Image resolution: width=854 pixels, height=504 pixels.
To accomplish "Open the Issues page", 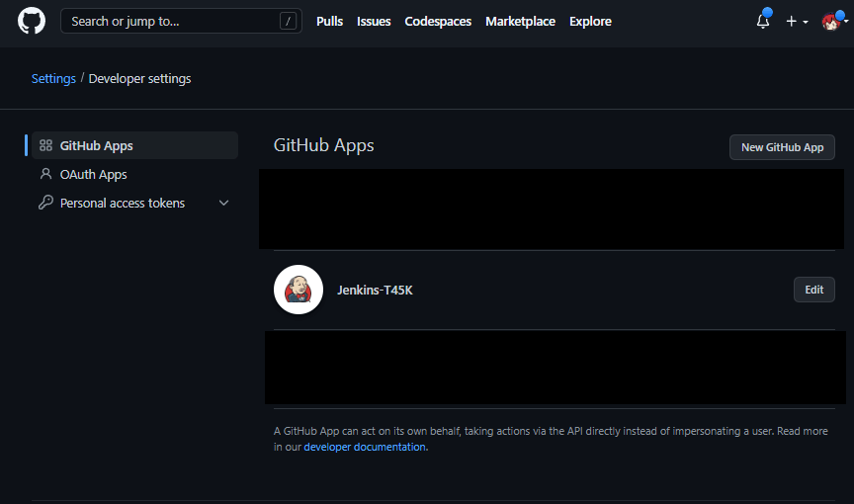I will pos(374,21).
